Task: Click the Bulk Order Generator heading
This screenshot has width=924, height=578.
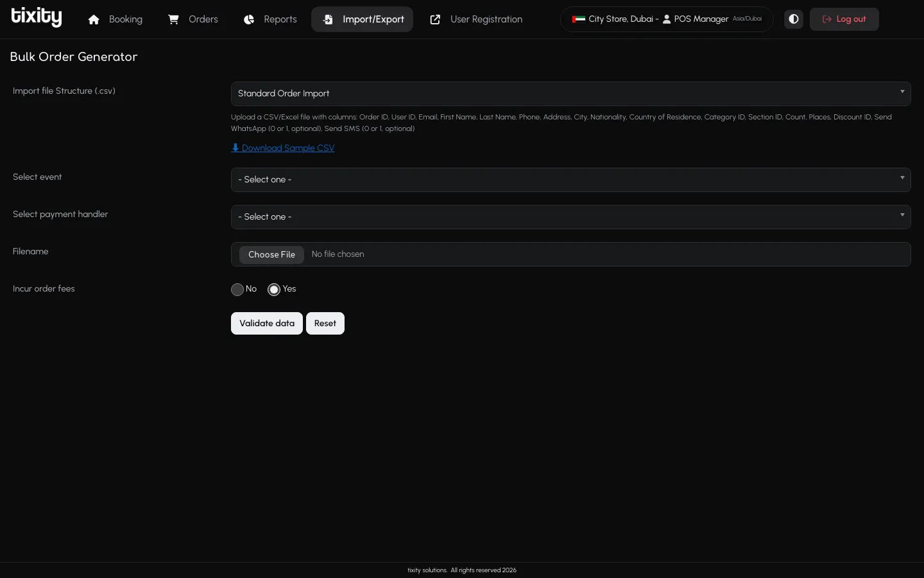Action: click(74, 57)
